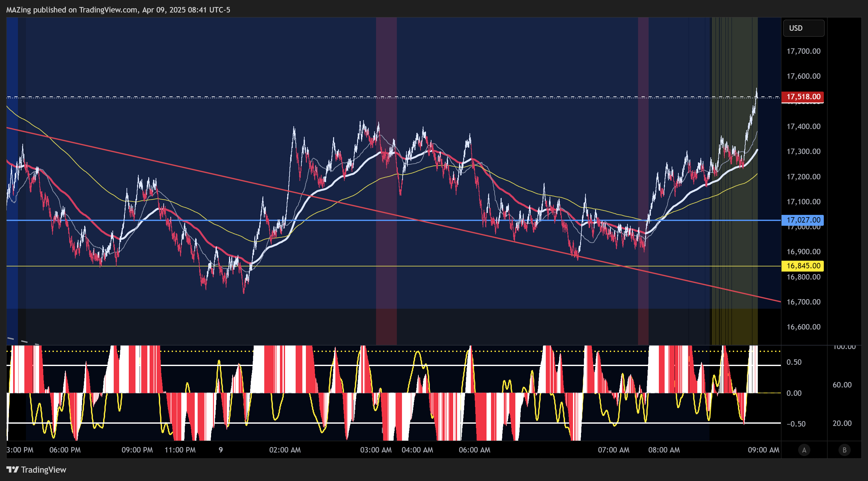Image resolution: width=868 pixels, height=481 pixels.
Task: Click the 06:00 AM time axis label
Action: tap(474, 450)
